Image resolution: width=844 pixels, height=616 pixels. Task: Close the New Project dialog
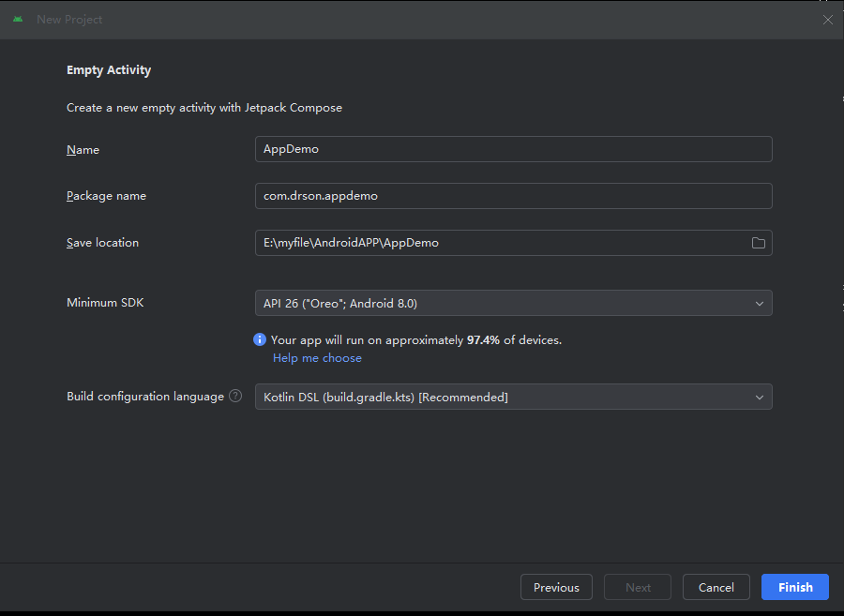827,20
